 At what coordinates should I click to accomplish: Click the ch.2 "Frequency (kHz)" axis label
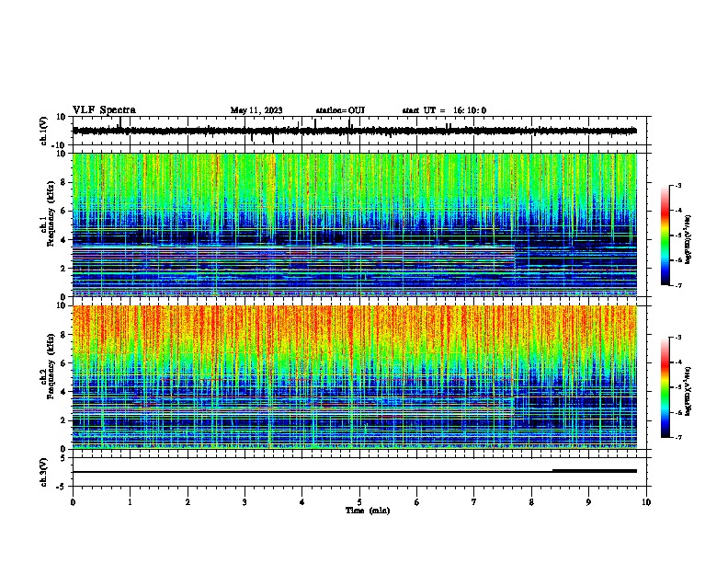pos(51,366)
